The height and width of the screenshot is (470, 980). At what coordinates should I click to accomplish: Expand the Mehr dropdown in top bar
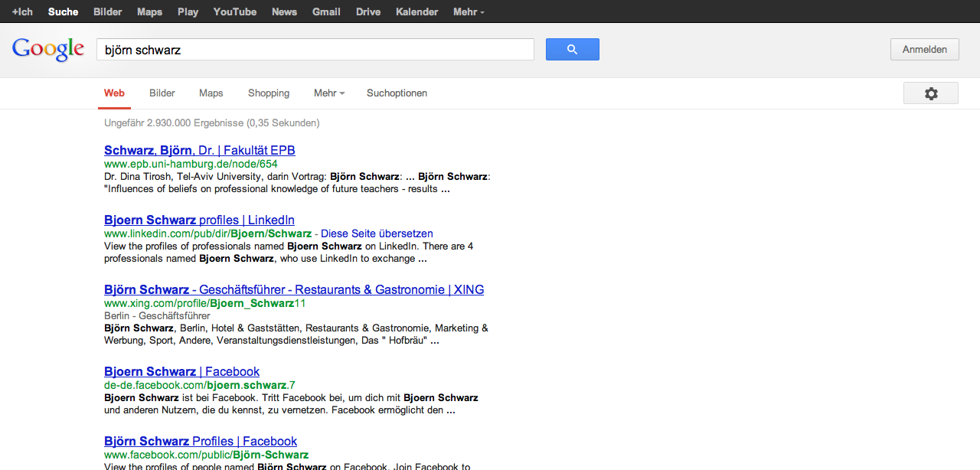[x=468, y=11]
